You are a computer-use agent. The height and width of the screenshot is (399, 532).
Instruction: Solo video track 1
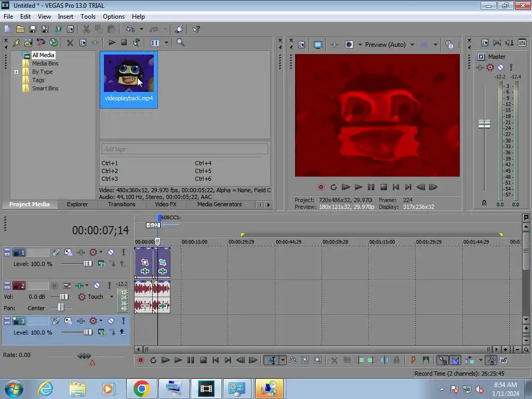(124, 252)
